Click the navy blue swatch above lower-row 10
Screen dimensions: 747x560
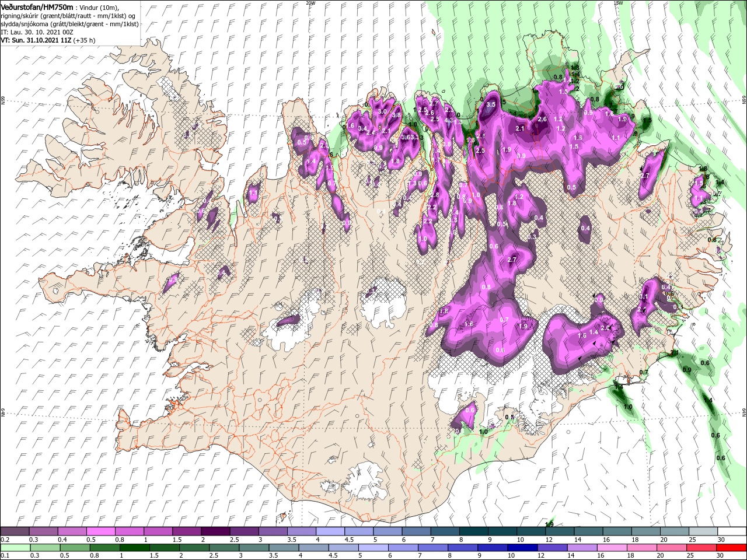[522, 548]
